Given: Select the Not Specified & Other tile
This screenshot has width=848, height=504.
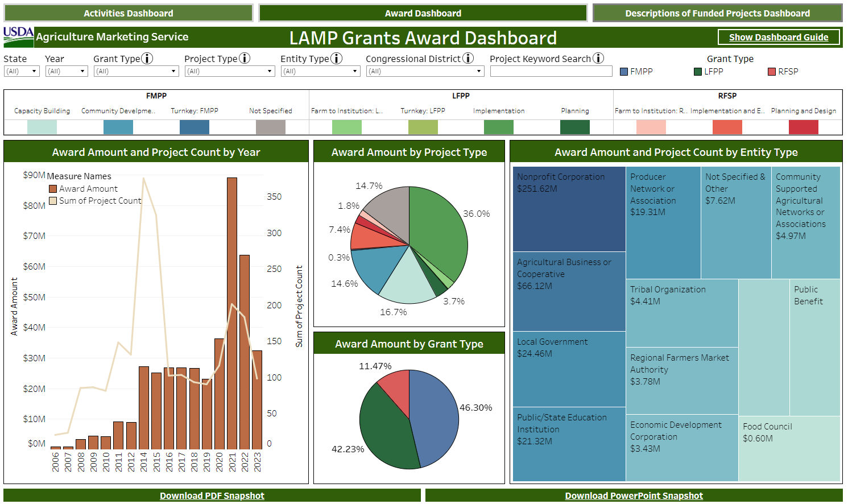Looking at the screenshot, I should click(736, 222).
